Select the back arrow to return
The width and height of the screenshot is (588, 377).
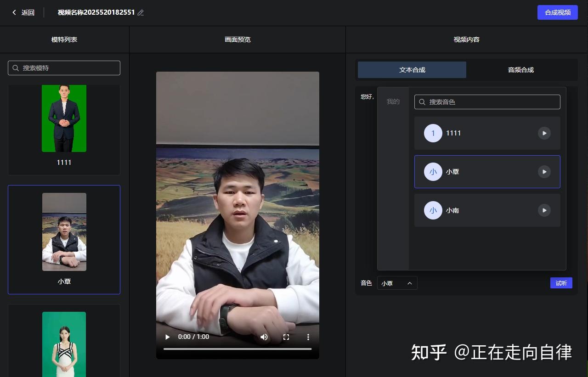13,12
